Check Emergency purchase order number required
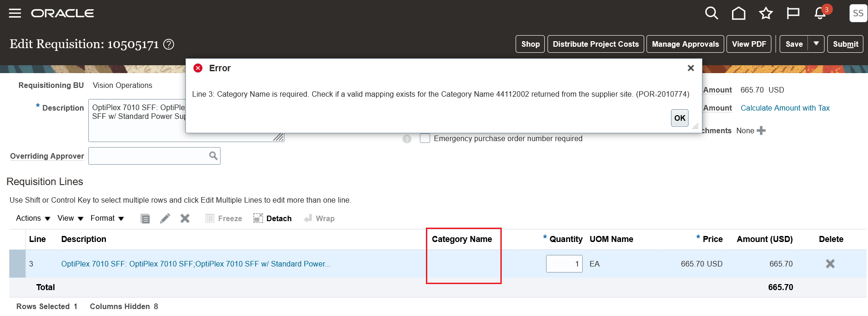Viewport: 868px width, 316px height. click(x=425, y=138)
